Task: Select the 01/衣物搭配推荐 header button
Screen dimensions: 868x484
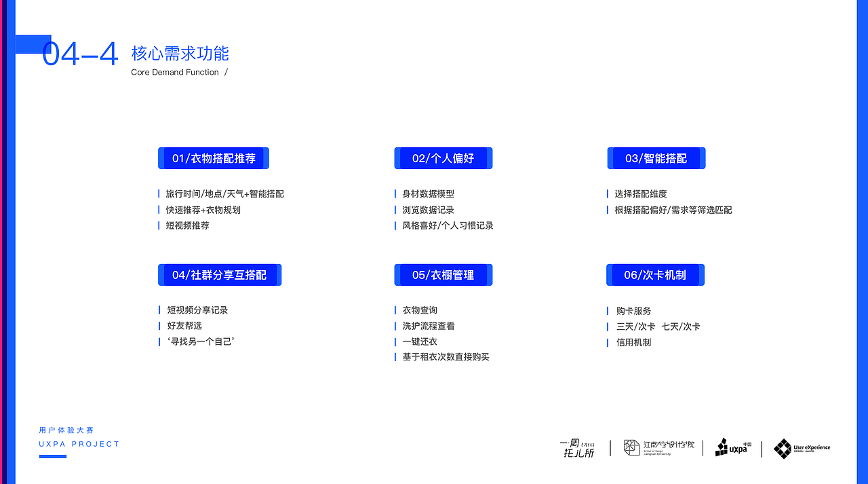Action: click(x=213, y=157)
